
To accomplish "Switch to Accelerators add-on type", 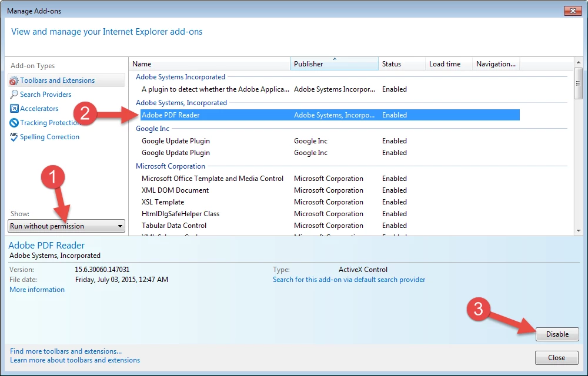I will click(x=39, y=109).
